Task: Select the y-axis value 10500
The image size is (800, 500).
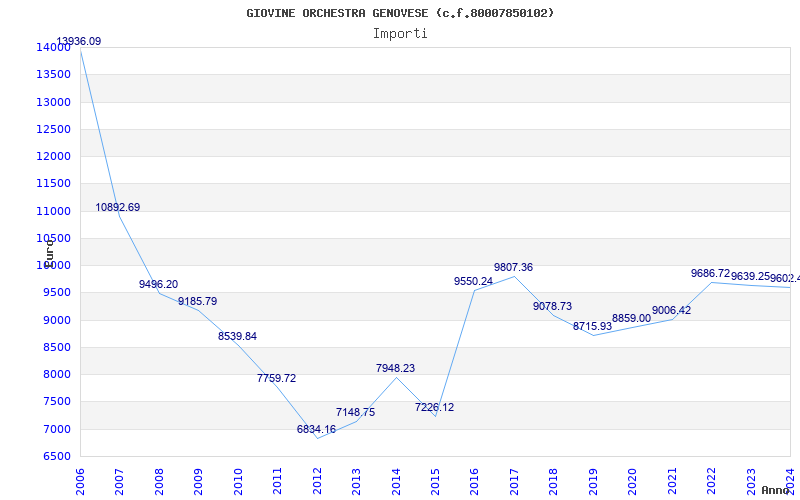Action: tap(53, 238)
